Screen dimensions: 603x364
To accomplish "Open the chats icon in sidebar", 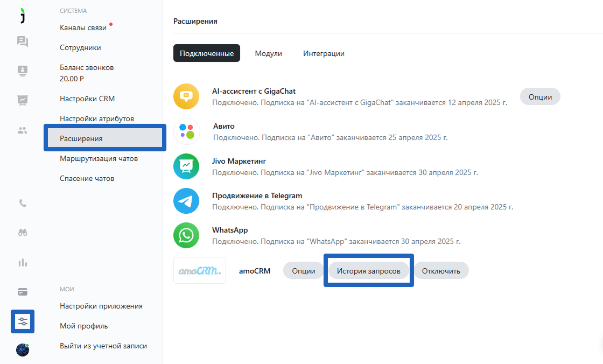I will (x=23, y=41).
